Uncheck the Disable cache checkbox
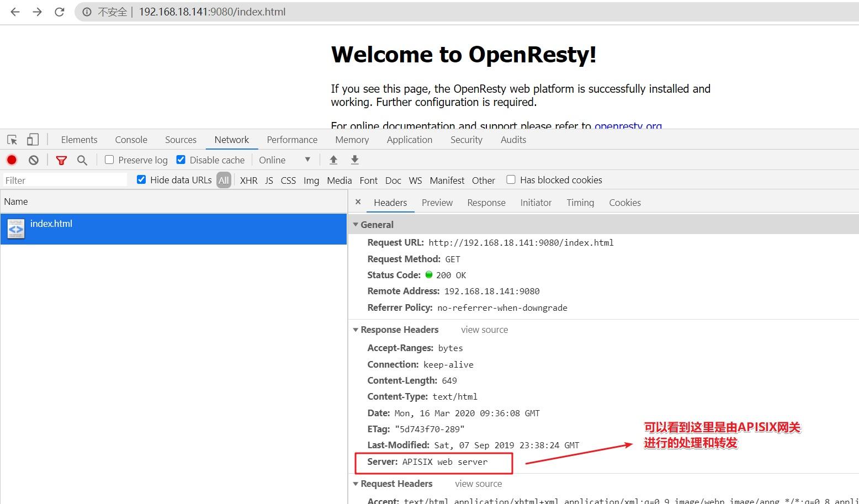 coord(181,160)
